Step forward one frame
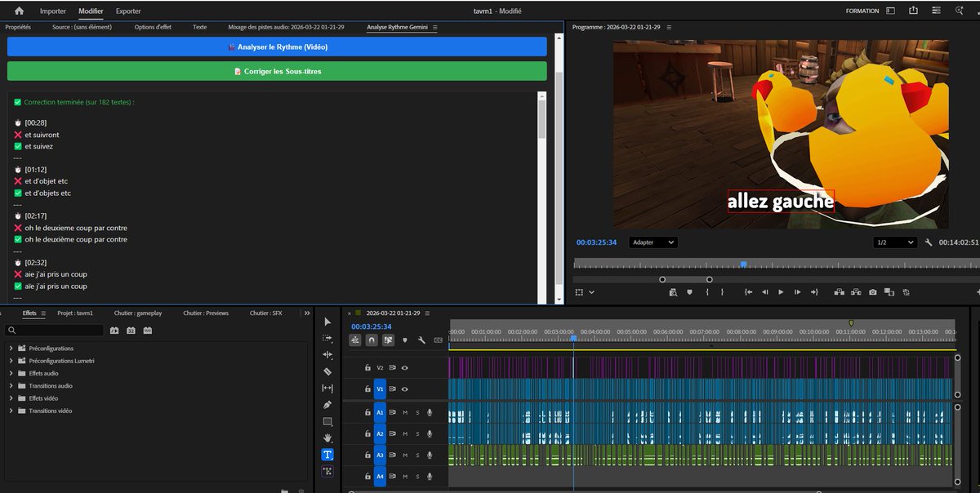Viewport: 980px width, 493px height. 797,291
